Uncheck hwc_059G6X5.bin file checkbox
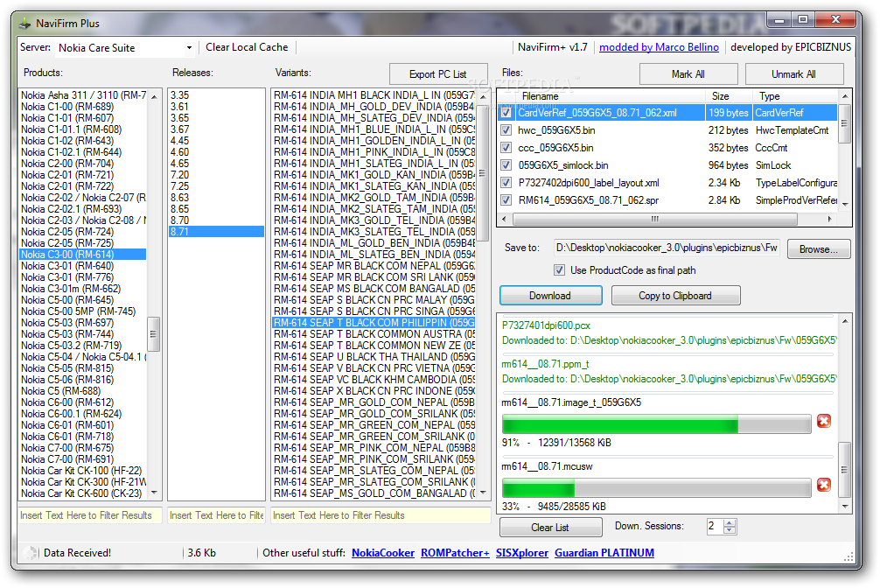Viewport: 880px width, 588px height. 506,130
